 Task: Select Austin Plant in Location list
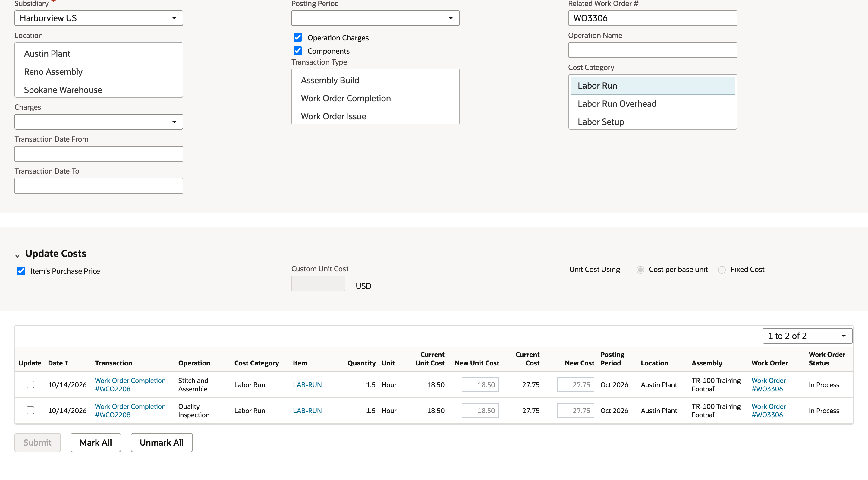click(x=99, y=54)
